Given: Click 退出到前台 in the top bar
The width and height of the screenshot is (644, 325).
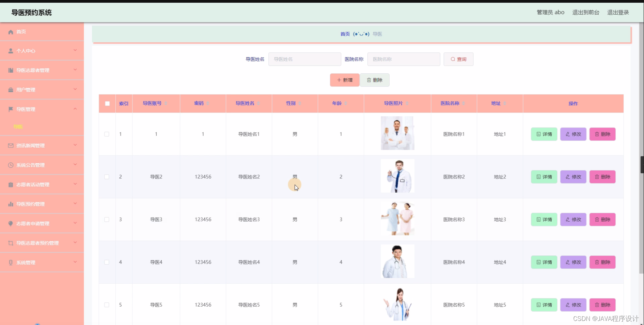Looking at the screenshot, I should [586, 12].
